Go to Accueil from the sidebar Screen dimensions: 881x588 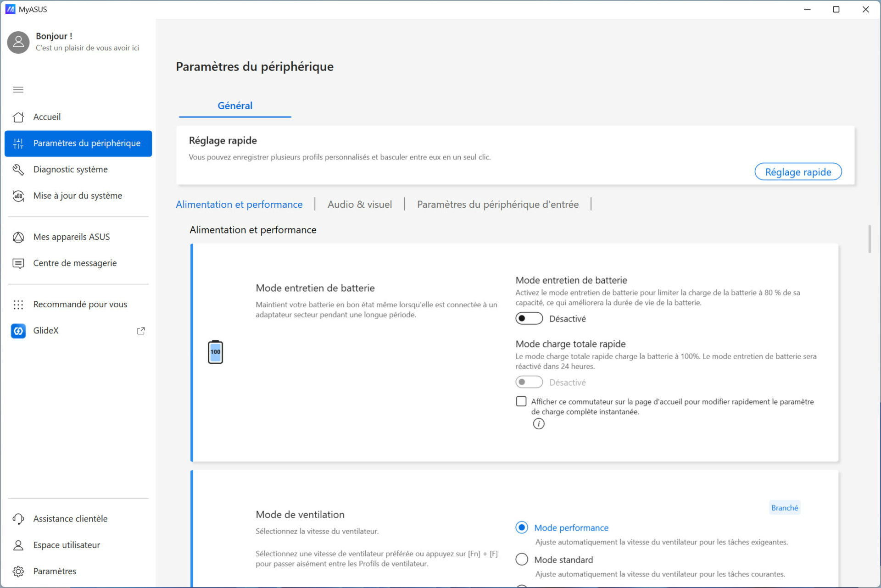(47, 116)
